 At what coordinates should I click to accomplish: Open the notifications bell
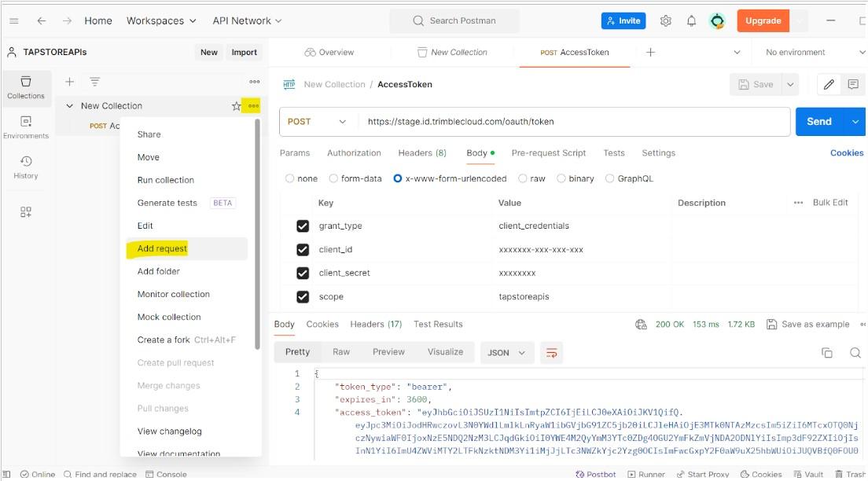(691, 21)
